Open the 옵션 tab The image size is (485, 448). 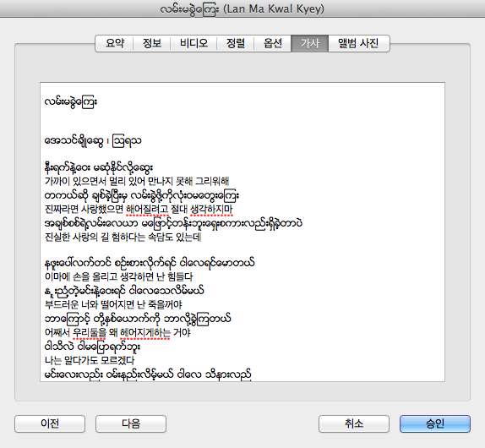pos(273,43)
